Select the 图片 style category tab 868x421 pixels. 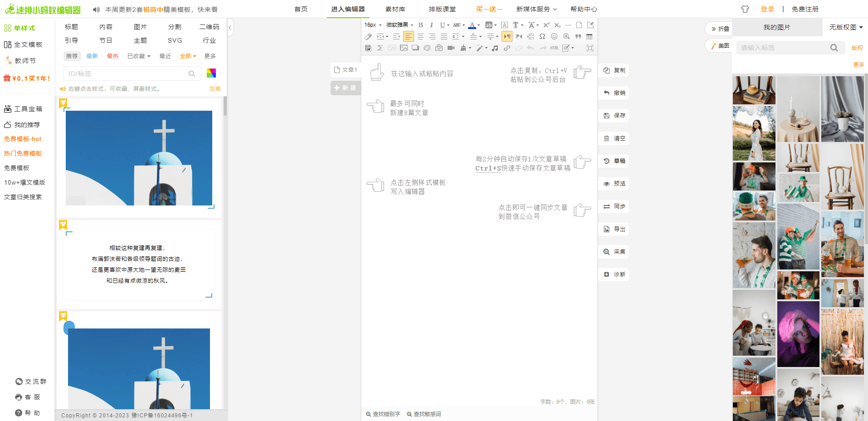click(140, 26)
